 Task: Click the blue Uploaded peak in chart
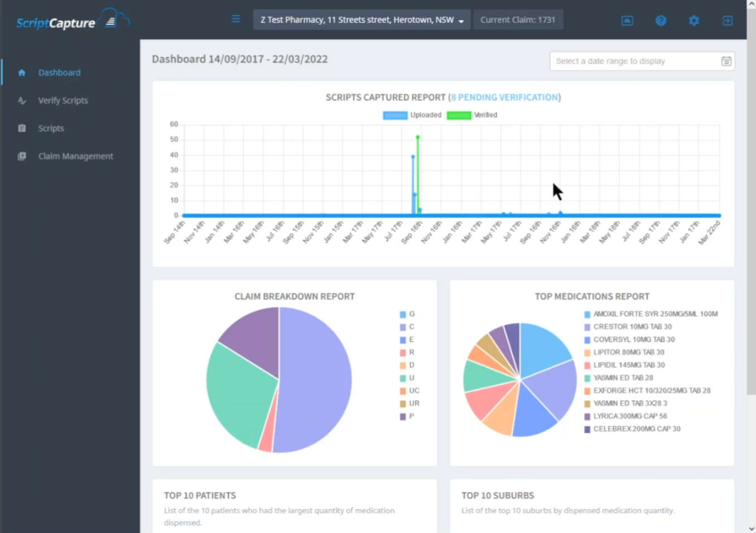click(413, 157)
